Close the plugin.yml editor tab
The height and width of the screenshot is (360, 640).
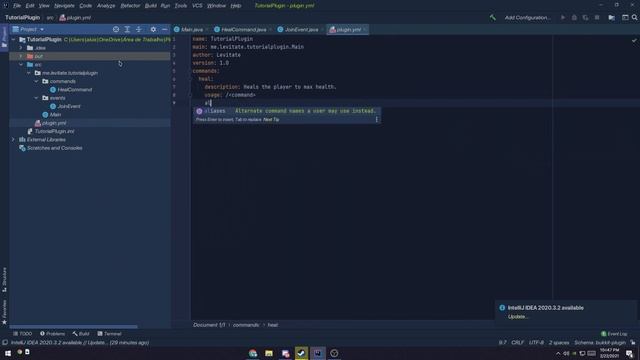pos(365,29)
